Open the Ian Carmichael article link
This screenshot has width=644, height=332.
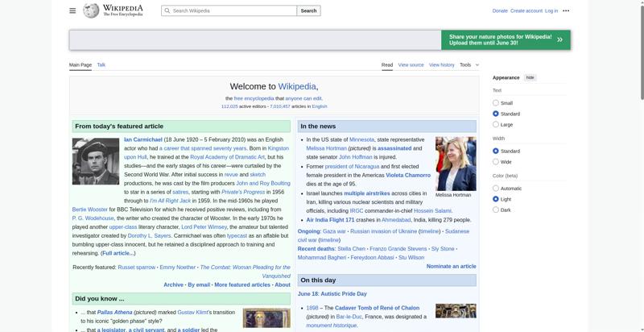(143, 139)
